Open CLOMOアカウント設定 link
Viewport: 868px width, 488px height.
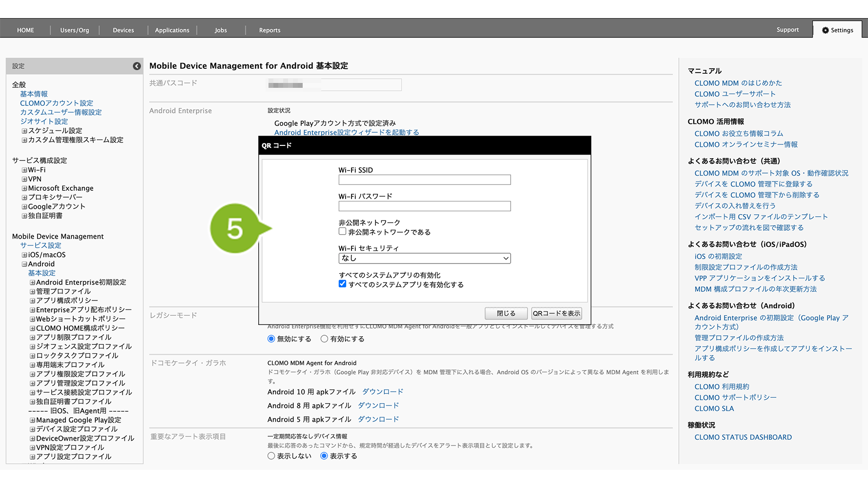click(57, 103)
